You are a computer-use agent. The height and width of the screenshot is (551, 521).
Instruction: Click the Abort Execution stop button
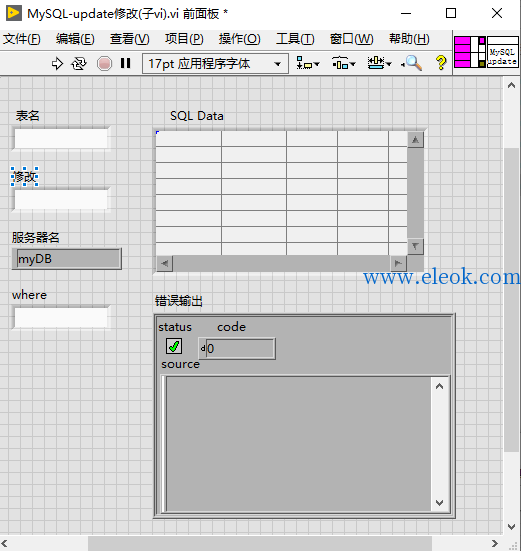[x=104, y=64]
